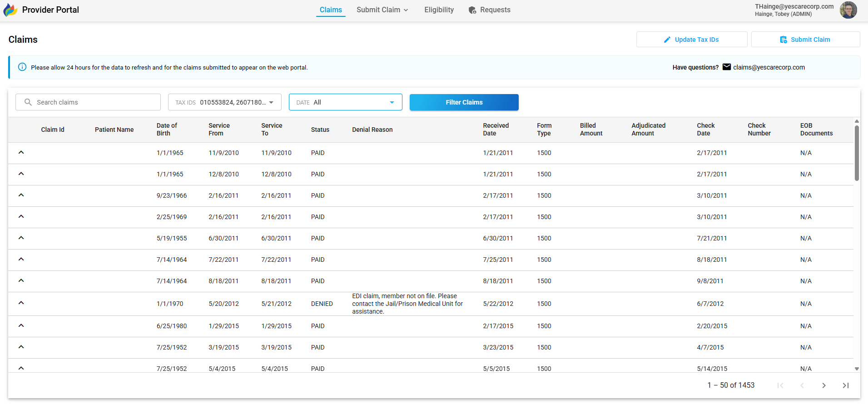Collapse the row with service date 8/18/2011
This screenshot has width=868, height=410.
[21, 280]
